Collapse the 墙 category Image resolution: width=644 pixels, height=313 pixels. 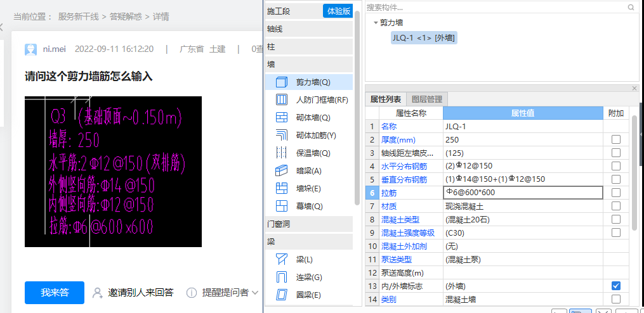[309, 65]
